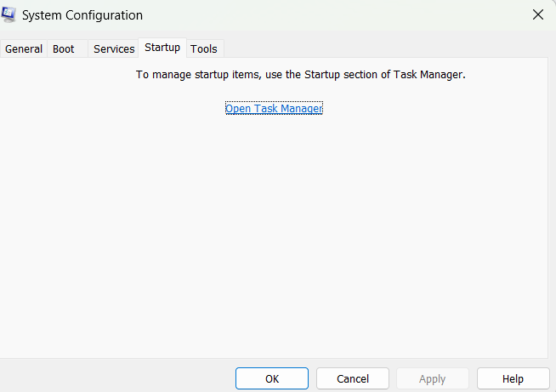The width and height of the screenshot is (556, 392).
Task: Open the Boot tab
Action: tap(64, 48)
